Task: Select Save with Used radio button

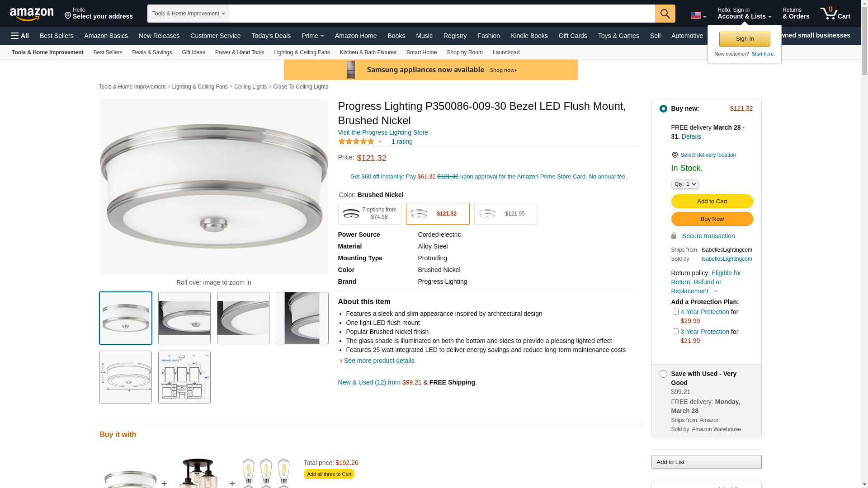Action: (x=663, y=374)
